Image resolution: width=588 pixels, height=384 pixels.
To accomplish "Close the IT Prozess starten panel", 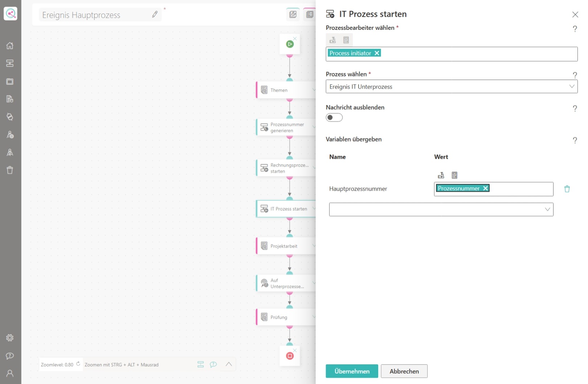I will click(x=575, y=15).
